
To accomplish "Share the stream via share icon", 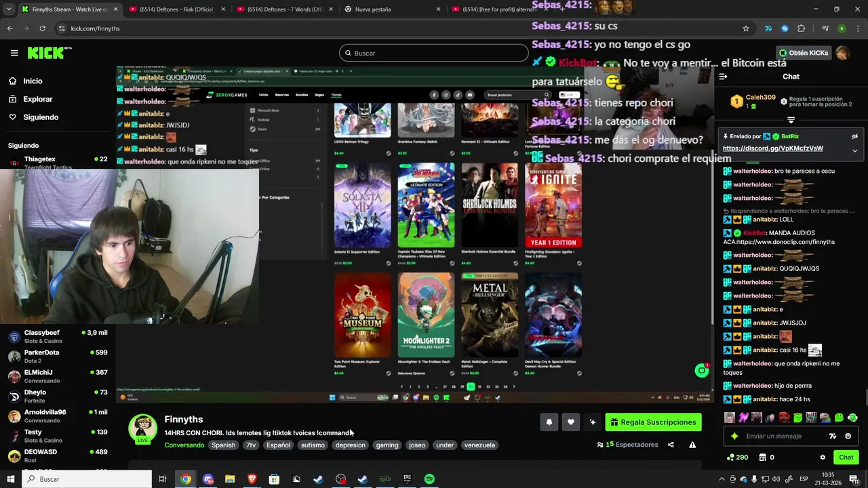I will click(x=671, y=445).
